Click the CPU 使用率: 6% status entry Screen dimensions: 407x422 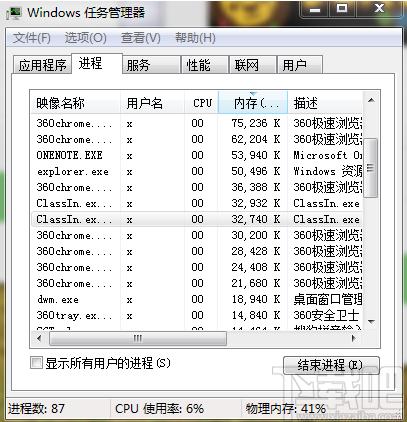click(x=159, y=408)
